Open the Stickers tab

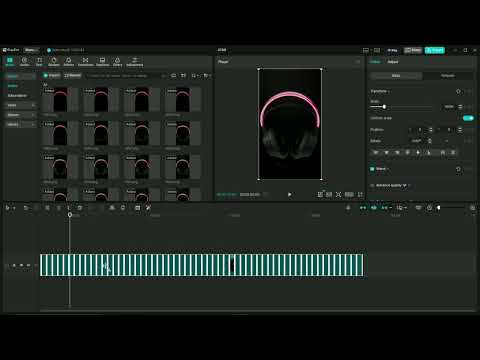click(54, 62)
